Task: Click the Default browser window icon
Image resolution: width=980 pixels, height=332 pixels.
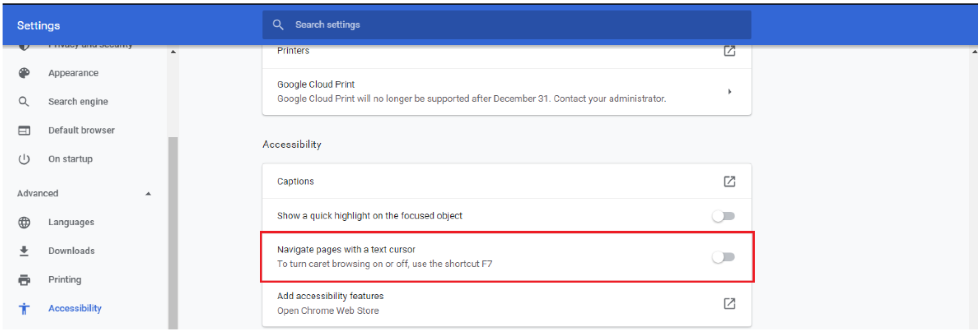Action: [24, 131]
